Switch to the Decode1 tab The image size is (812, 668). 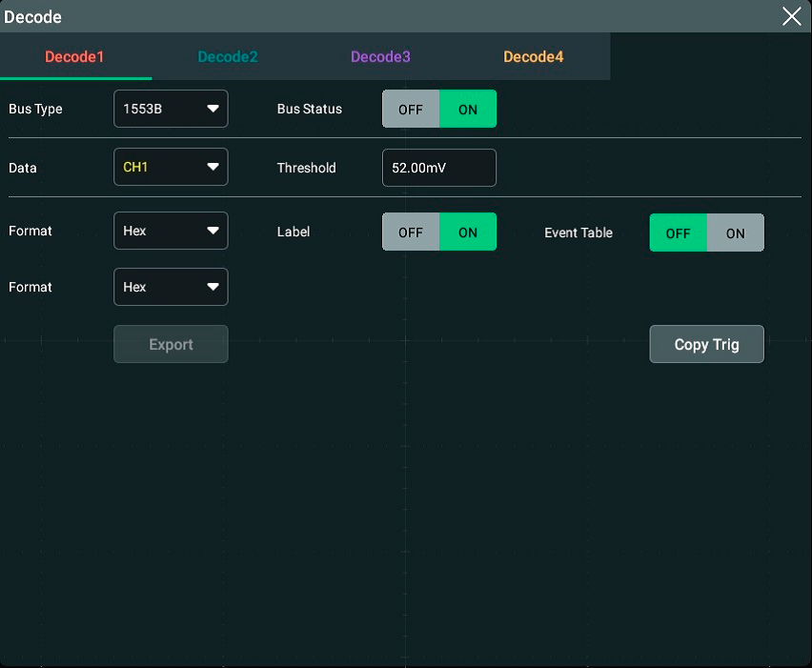click(x=74, y=57)
